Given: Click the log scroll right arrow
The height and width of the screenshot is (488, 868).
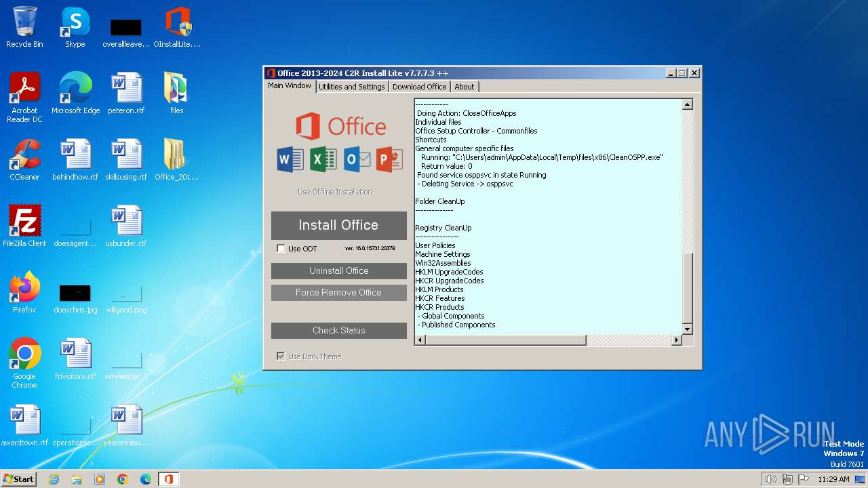Looking at the screenshot, I should click(676, 340).
